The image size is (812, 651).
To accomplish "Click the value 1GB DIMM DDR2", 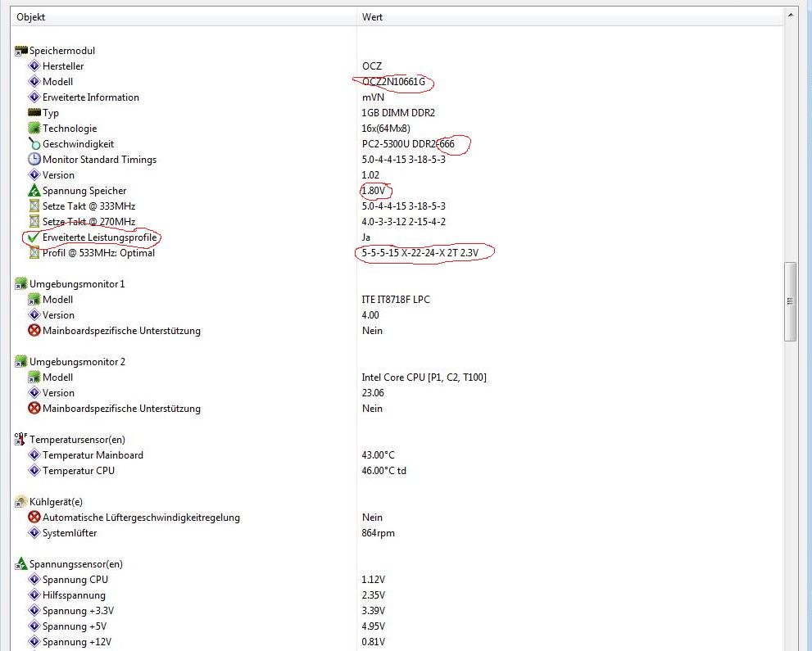I will (x=398, y=113).
